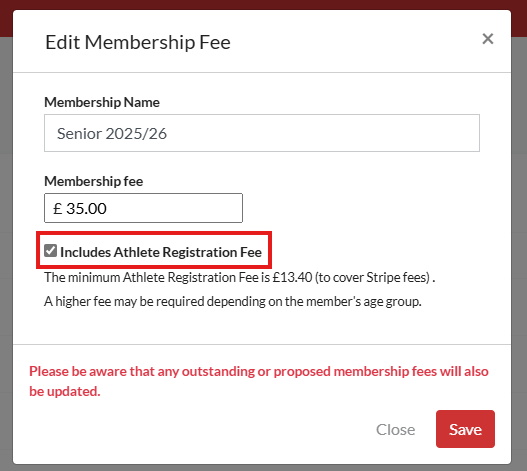Click the divider line above the red warning
This screenshot has width=527, height=471.
coord(262,344)
